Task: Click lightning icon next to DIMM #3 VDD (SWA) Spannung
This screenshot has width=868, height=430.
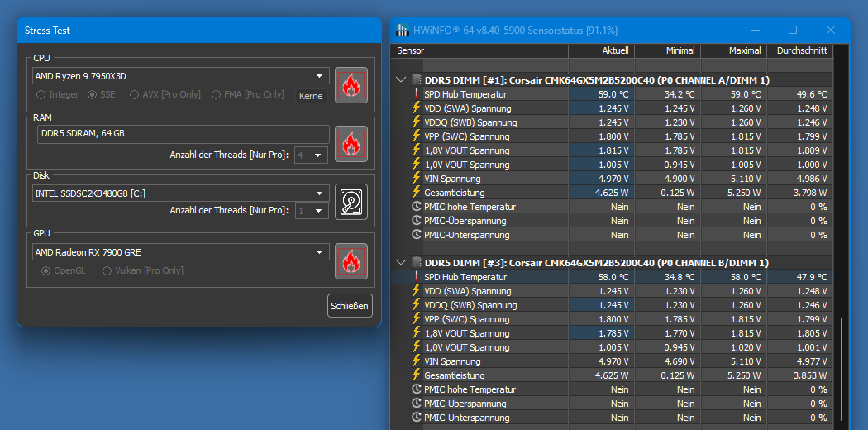Action: [x=417, y=290]
